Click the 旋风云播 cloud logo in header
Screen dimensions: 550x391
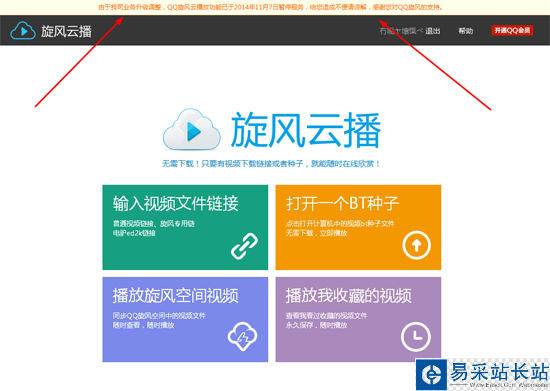click(23, 31)
